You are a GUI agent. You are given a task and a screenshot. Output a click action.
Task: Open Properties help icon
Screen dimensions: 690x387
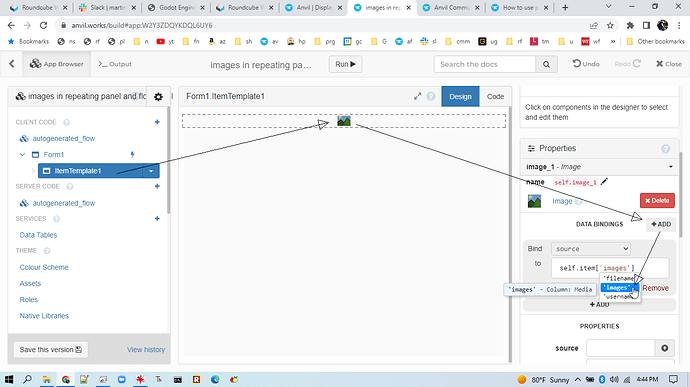click(665, 149)
